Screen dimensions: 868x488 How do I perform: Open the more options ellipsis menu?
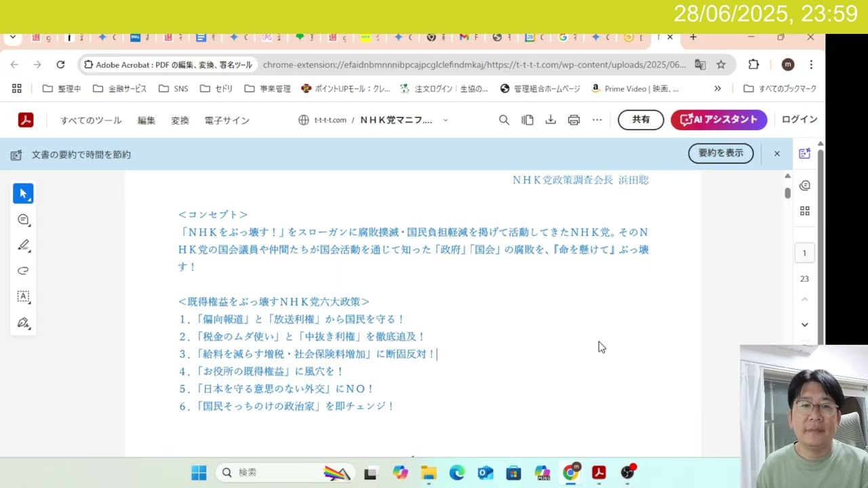597,120
